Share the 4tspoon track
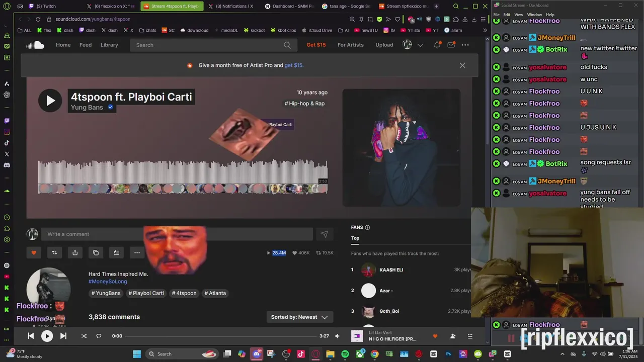Screen dimensions: 644x362 [x=75, y=252]
